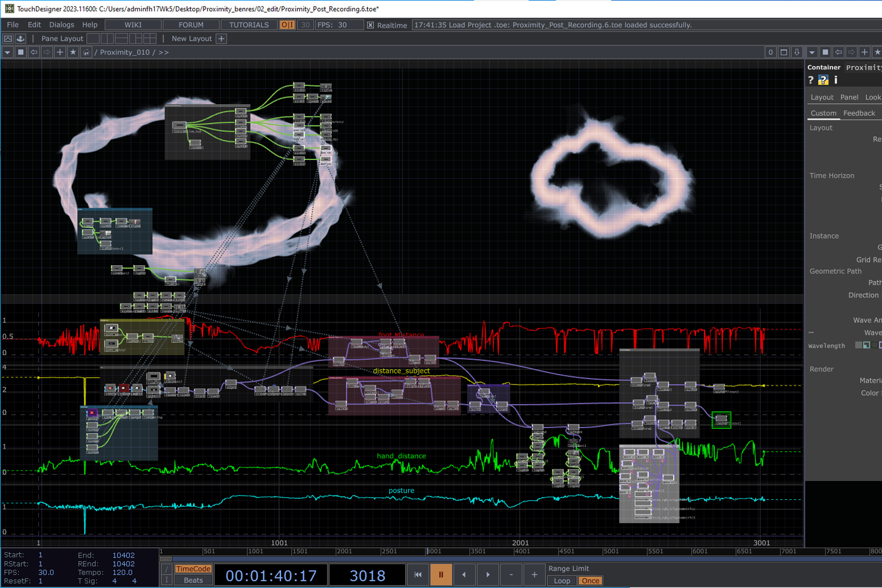Click the bookmark star icon near the path bar
This screenshot has width=882, height=588.
pyautogui.click(x=72, y=52)
